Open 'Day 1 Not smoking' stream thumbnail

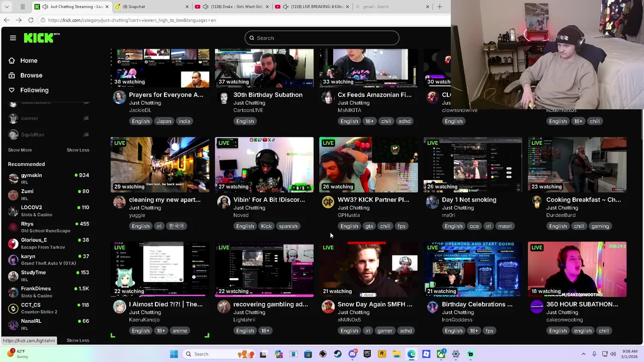[x=473, y=165]
